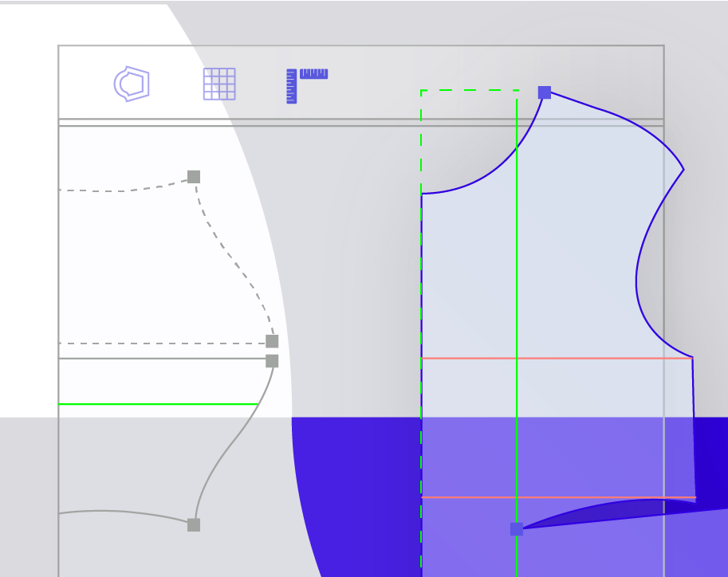
Task: Select the underarm corner of the bodice
Action: (692, 357)
